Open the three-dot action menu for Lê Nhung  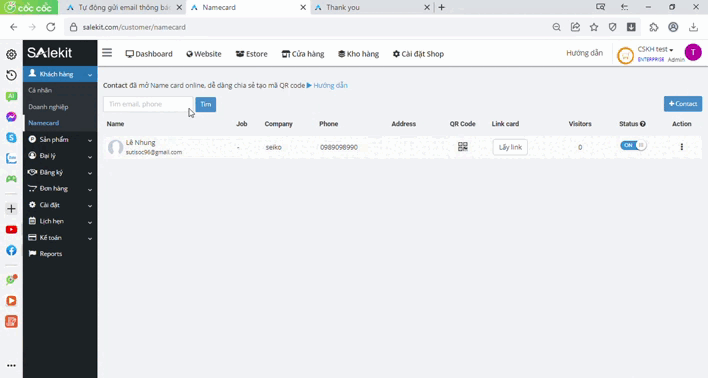[681, 147]
